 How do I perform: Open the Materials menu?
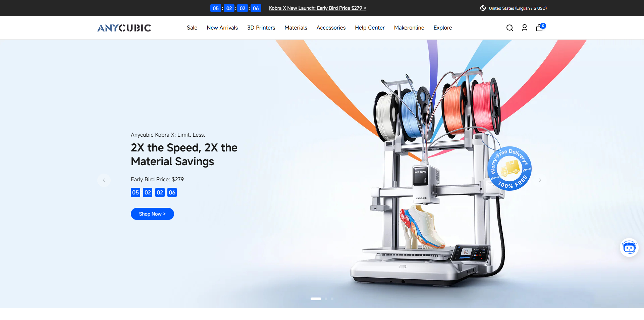[x=296, y=28]
